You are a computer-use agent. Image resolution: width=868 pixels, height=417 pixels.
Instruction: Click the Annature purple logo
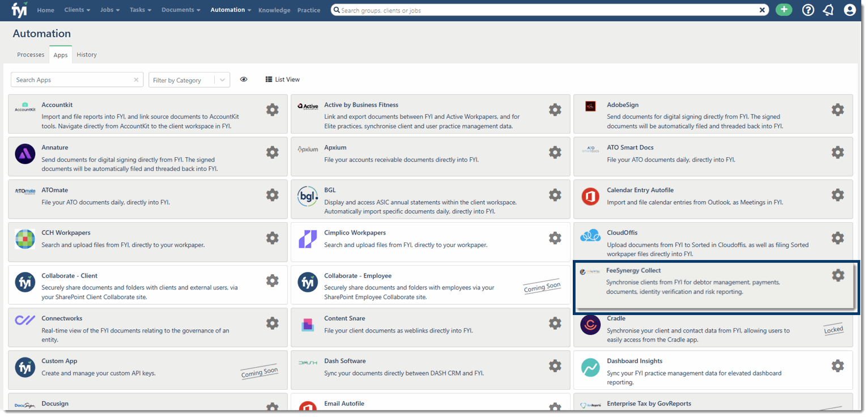click(25, 154)
